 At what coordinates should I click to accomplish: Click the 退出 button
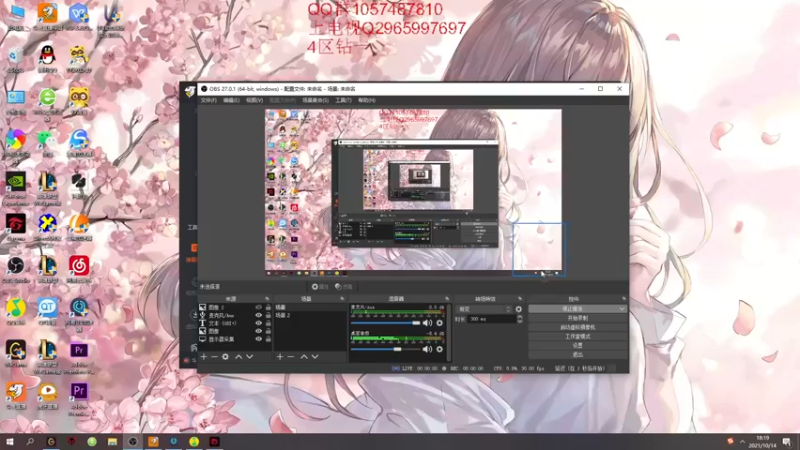[578, 355]
